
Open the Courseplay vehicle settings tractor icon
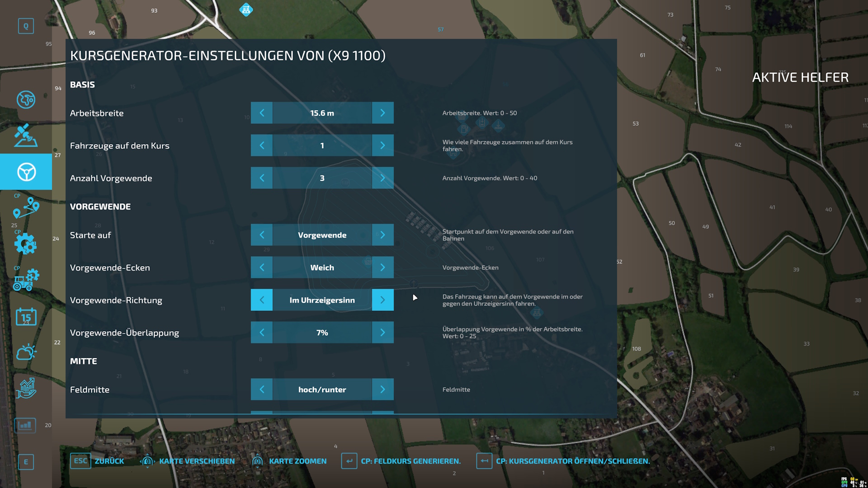coord(26,280)
